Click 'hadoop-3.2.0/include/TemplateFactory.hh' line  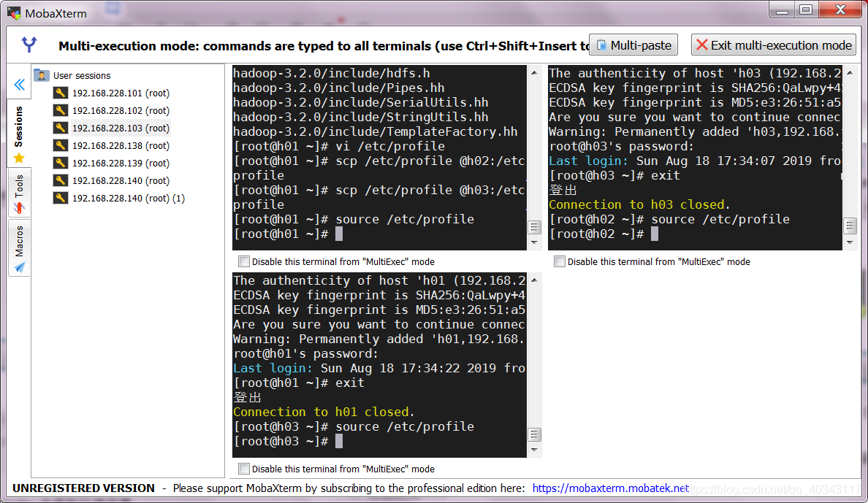(375, 131)
